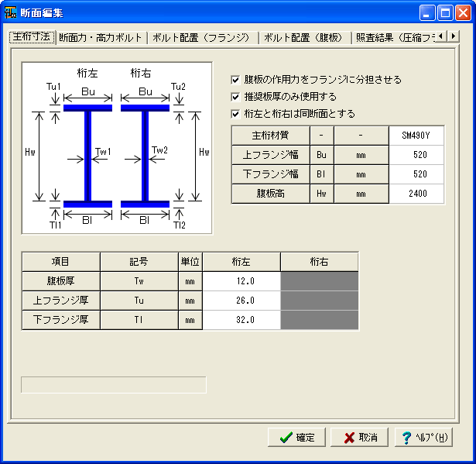The width and height of the screenshot is (476, 464).
Task: Click the empty status field below the table
Action: pos(114,385)
